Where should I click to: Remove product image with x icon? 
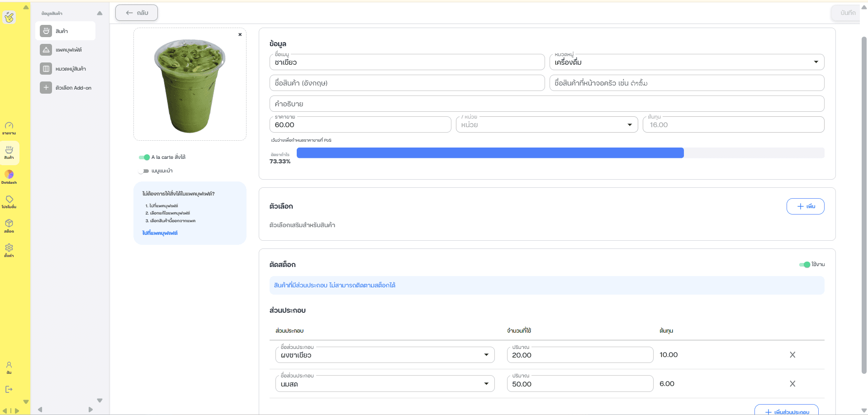240,34
